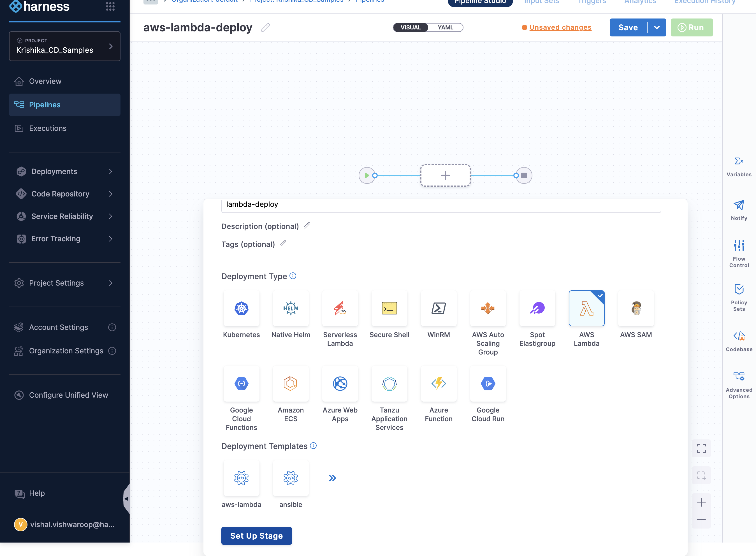Viewport: 756px width, 556px height.
Task: Expand the Code Repository module menu
Action: [65, 194]
